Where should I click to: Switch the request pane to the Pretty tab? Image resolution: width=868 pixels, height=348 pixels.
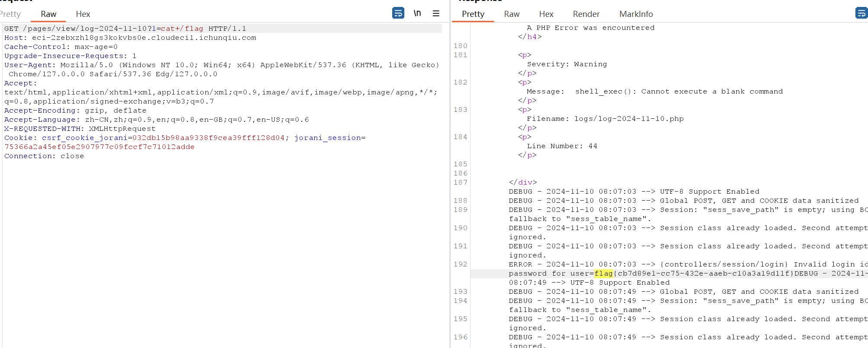tap(10, 14)
